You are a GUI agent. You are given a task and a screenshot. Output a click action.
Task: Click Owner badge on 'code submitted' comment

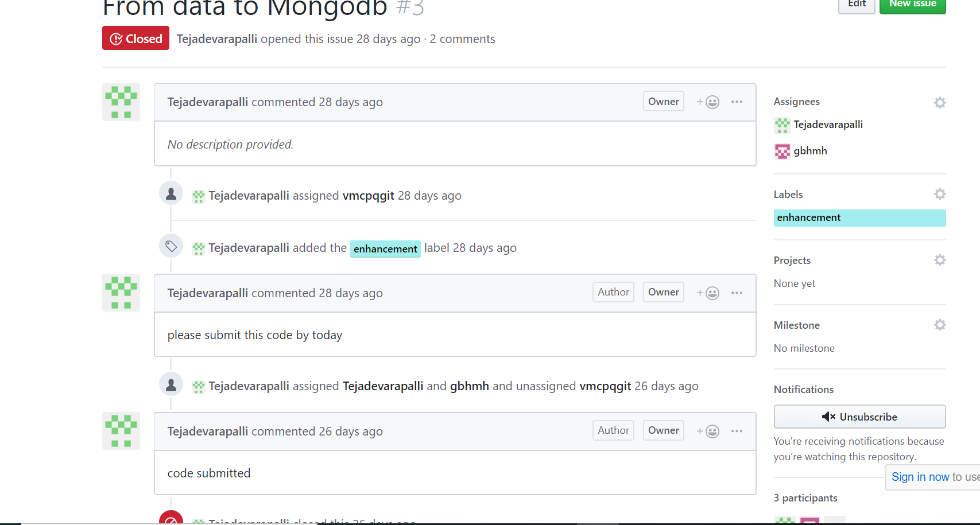(x=664, y=430)
